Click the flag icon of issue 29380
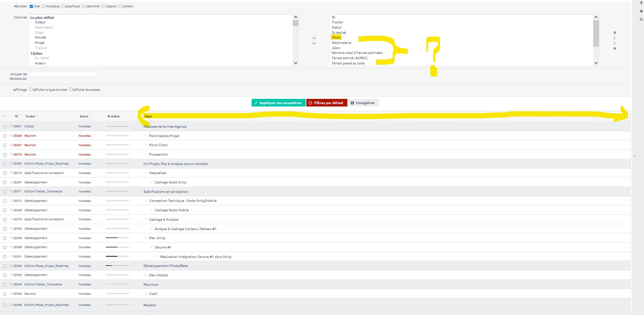The image size is (644, 315). tap(11, 163)
